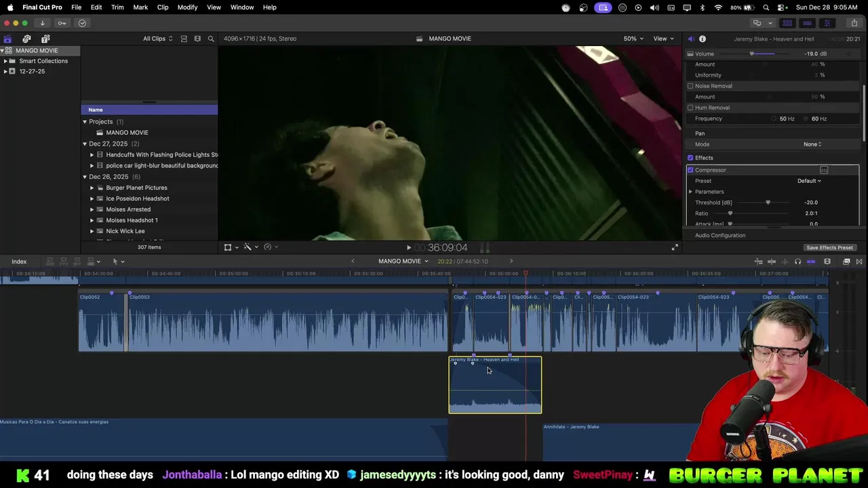Open the Clip menu
Image resolution: width=868 pixels, height=488 pixels.
[x=163, y=7]
